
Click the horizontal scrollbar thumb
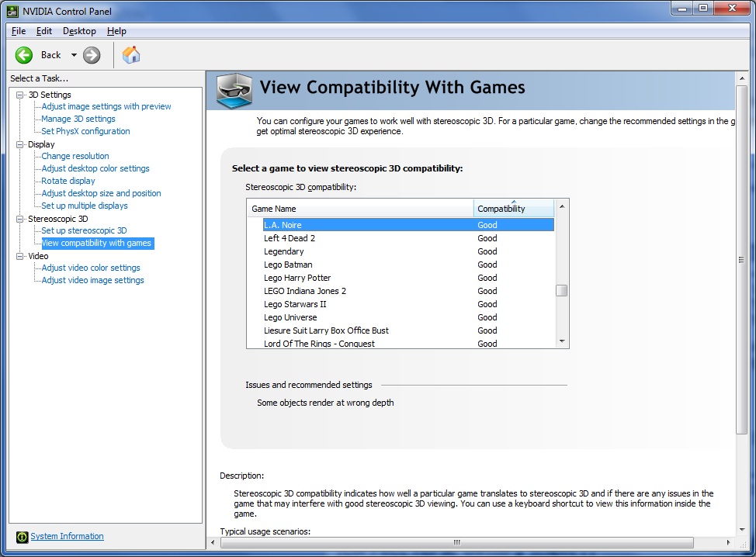[456, 542]
